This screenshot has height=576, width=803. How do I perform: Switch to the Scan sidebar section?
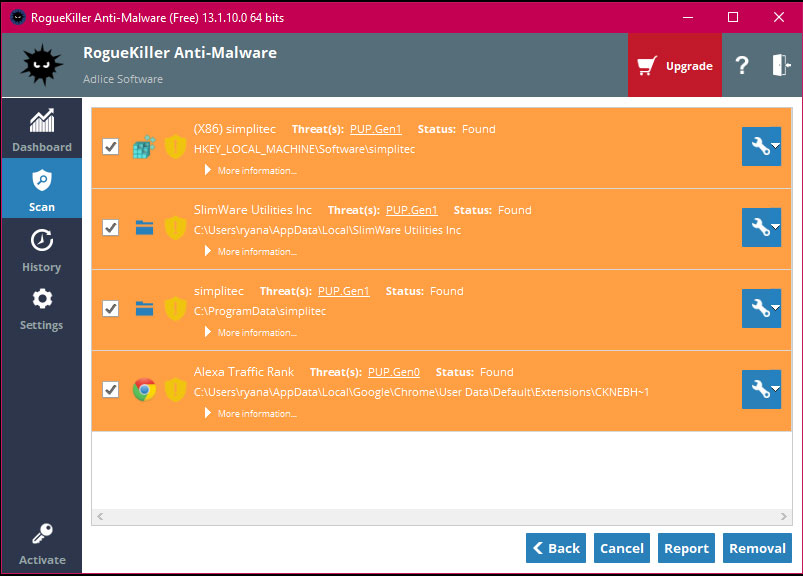pyautogui.click(x=41, y=188)
